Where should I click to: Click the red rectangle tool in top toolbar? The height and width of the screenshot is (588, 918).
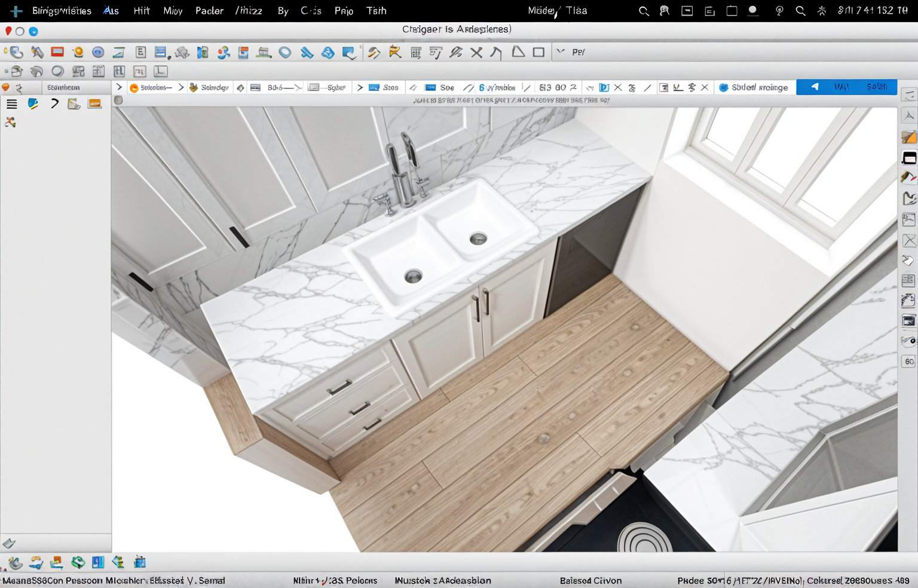pyautogui.click(x=57, y=52)
